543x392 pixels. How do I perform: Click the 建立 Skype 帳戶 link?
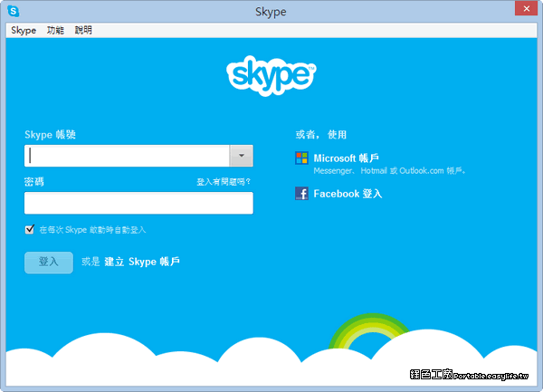point(142,262)
